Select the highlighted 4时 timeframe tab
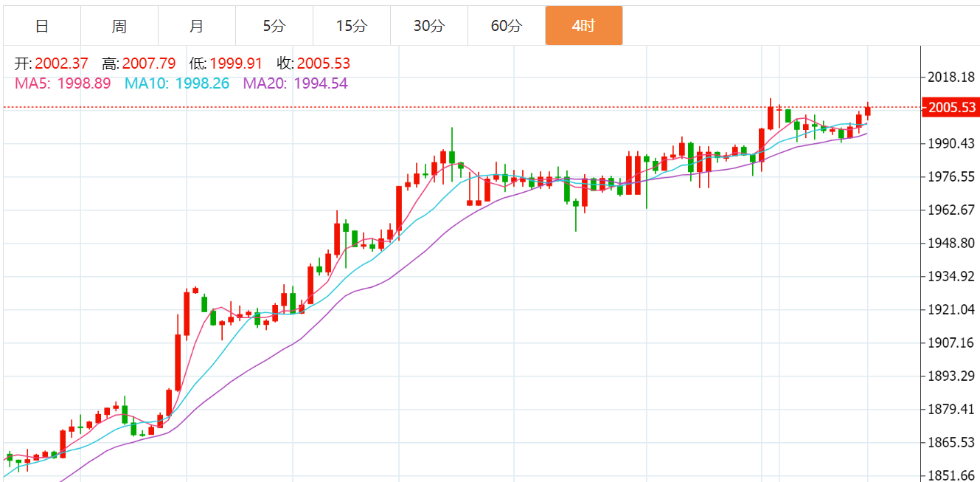 coord(584,26)
